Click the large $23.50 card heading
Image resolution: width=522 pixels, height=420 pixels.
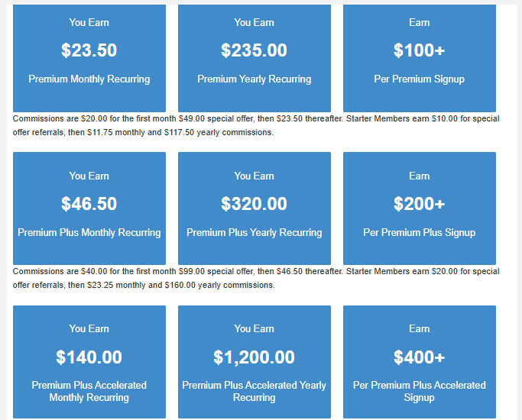(89, 50)
